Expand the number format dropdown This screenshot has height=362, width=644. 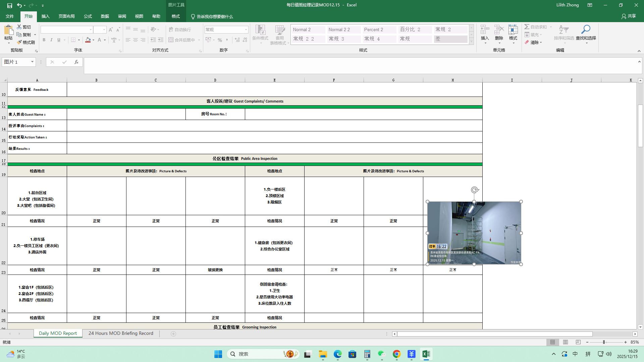[x=246, y=30]
